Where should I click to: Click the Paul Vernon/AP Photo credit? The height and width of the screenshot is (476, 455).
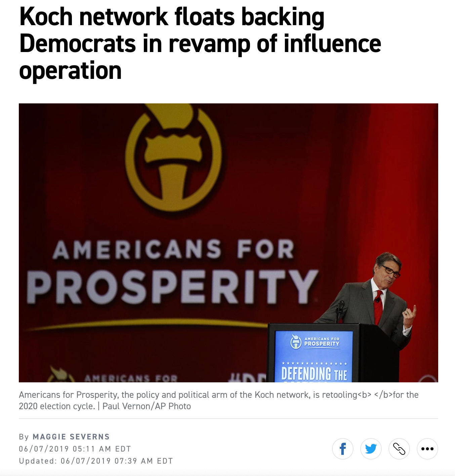tap(147, 406)
